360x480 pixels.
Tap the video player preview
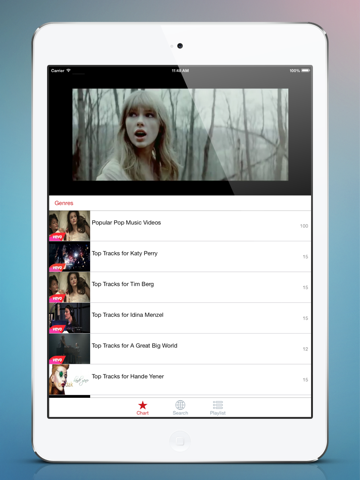180,135
